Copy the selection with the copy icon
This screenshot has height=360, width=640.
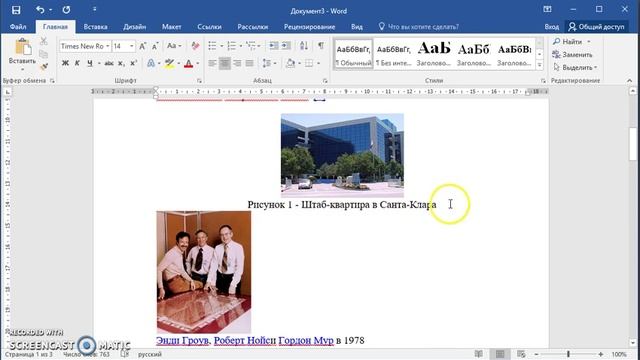pyautogui.click(x=44, y=54)
